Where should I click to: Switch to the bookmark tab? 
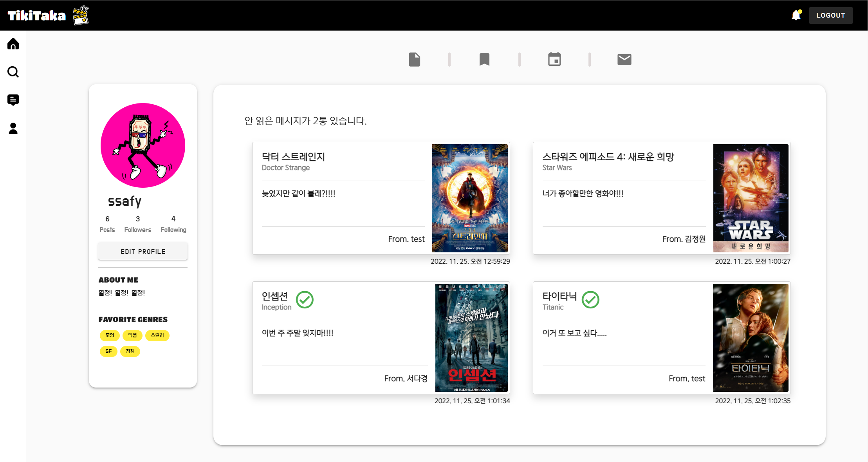click(484, 60)
